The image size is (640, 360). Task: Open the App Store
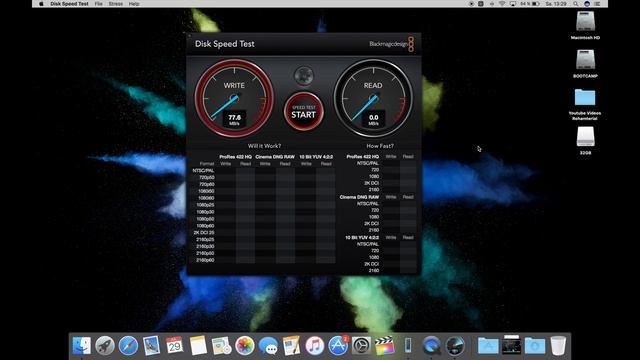click(x=338, y=346)
